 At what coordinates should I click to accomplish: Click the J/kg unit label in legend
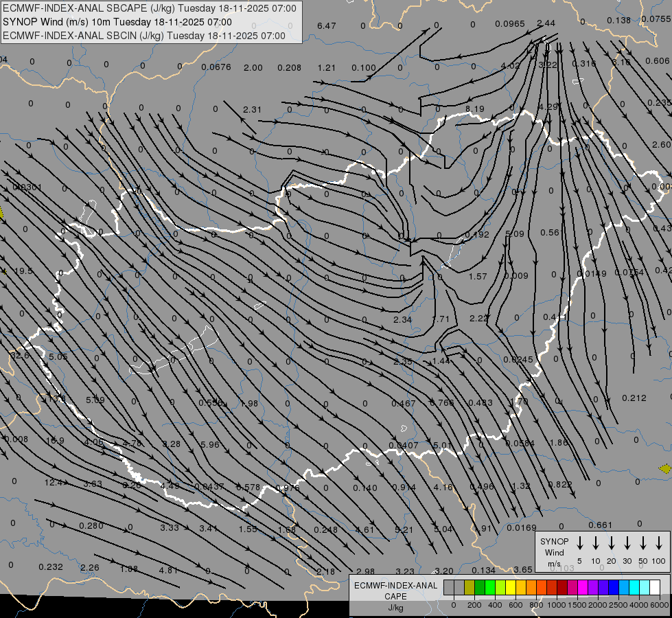(x=395, y=608)
